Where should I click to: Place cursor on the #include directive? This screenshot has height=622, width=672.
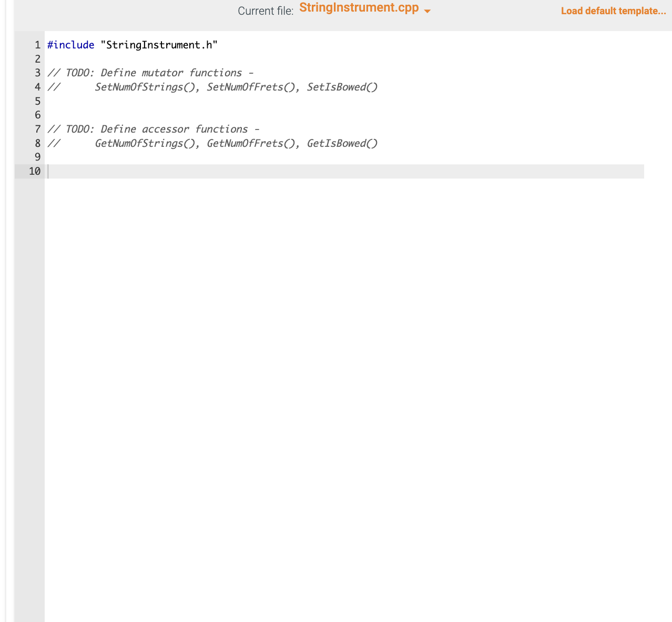click(71, 45)
